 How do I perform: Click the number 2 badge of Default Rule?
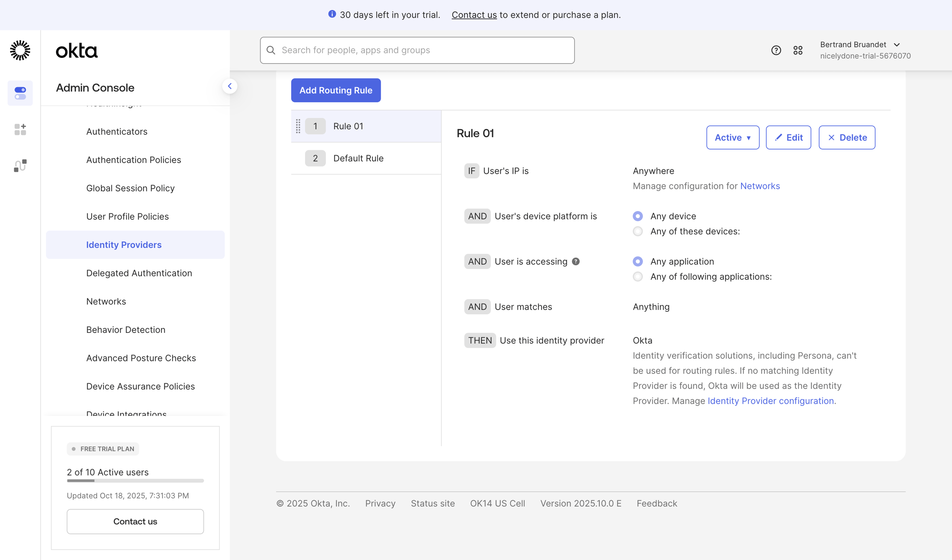[315, 158]
